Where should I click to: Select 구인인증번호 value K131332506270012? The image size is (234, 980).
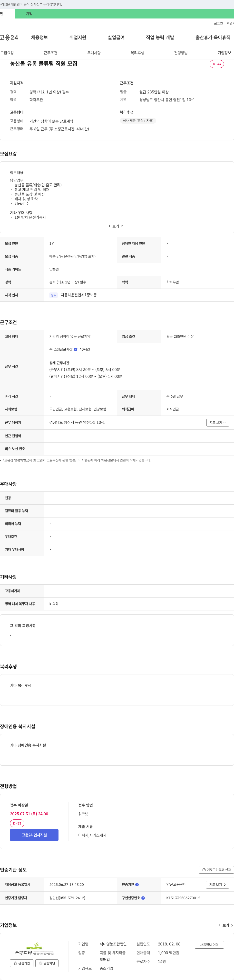click(183, 898)
